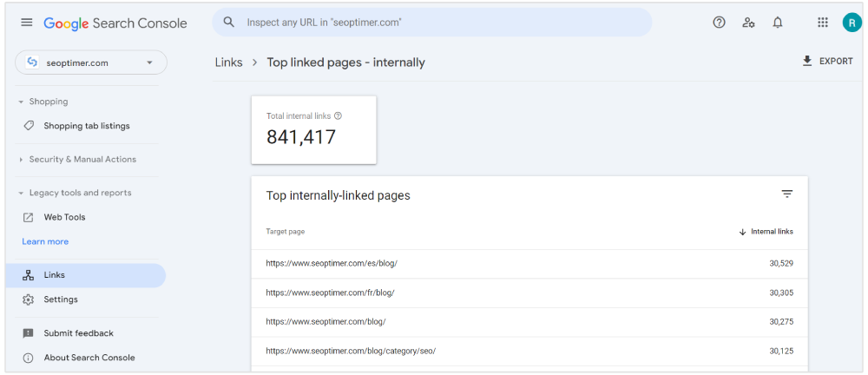Click the Google Search Console logo
The width and height of the screenshot is (868, 375).
[x=115, y=23]
